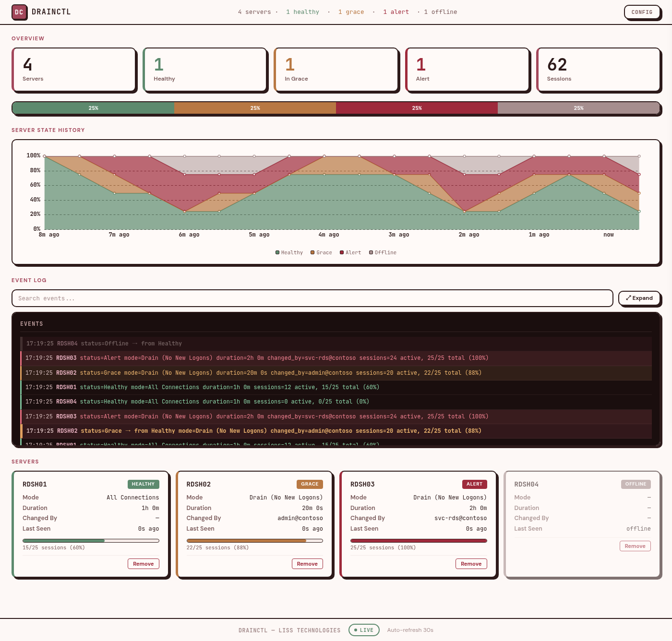Click the ALERT badge on RDSH03

click(x=474, y=484)
